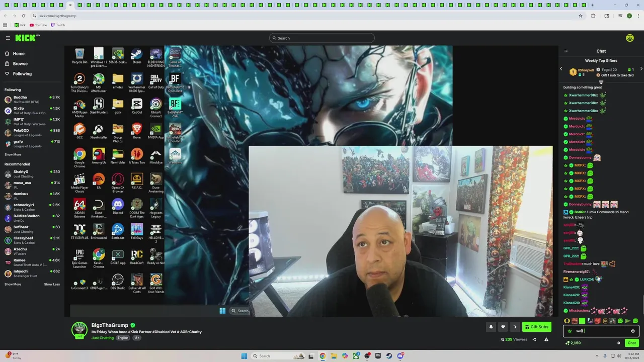The image size is (644, 362).
Task: Open grafo channel in Following list
Action: tap(32, 144)
